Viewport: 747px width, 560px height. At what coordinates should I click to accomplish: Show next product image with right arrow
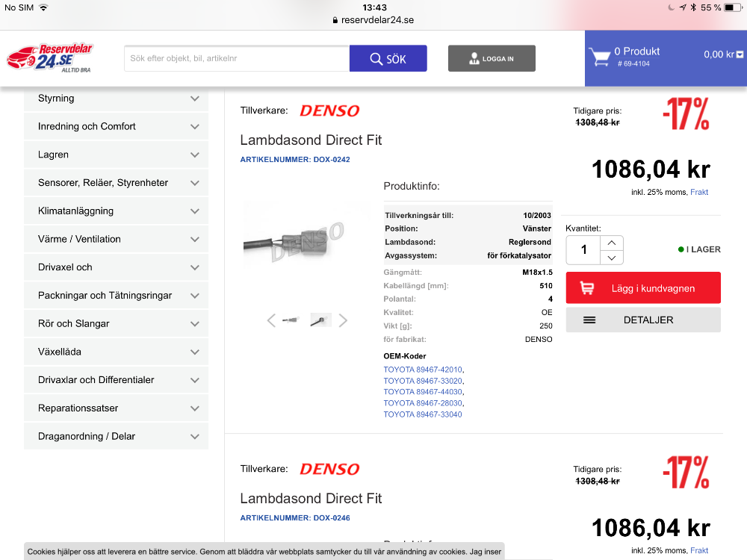coord(343,320)
